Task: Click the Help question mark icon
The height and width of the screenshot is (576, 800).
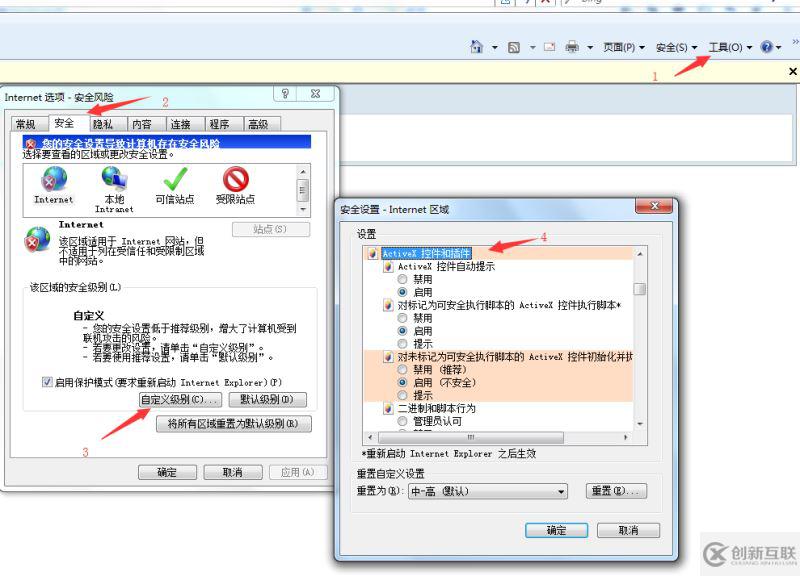Action: [767, 47]
